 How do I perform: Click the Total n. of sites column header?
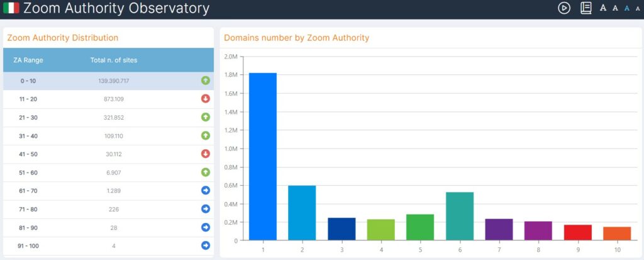click(113, 60)
